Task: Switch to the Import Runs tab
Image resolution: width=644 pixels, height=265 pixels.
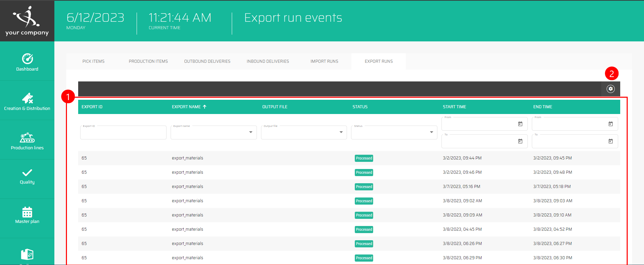Action: point(324,61)
